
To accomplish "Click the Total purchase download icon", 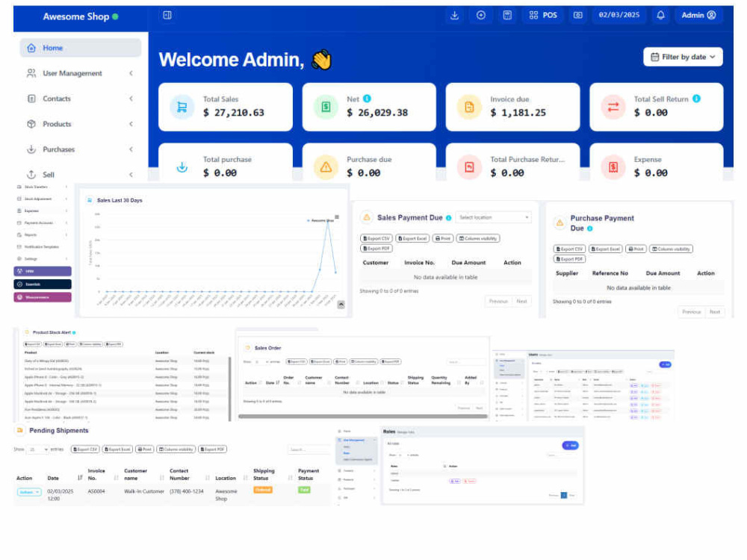I will pos(182,167).
